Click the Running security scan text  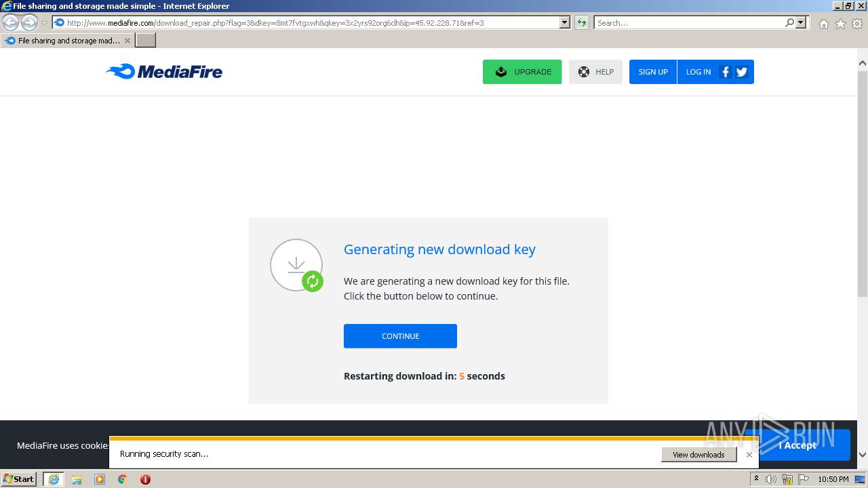(x=164, y=454)
